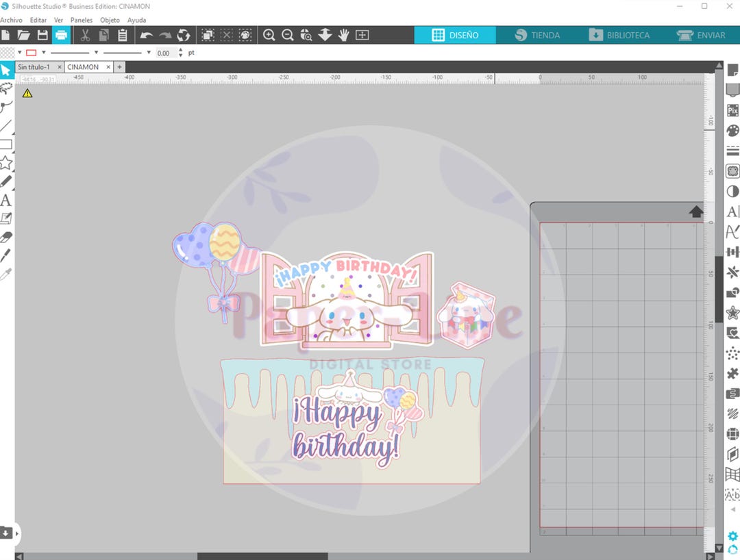Image resolution: width=740 pixels, height=560 pixels.
Task: Activate the Zoom In tool
Action: click(x=269, y=35)
